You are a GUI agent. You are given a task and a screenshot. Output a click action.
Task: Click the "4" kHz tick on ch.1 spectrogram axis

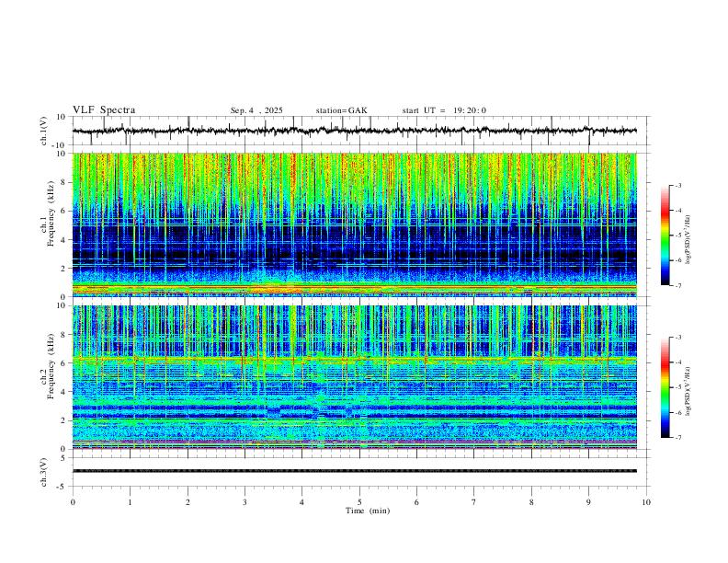point(64,240)
